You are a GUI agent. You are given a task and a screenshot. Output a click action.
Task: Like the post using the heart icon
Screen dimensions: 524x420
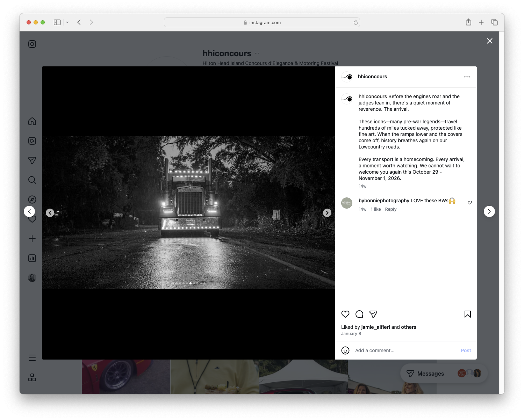pyautogui.click(x=345, y=314)
